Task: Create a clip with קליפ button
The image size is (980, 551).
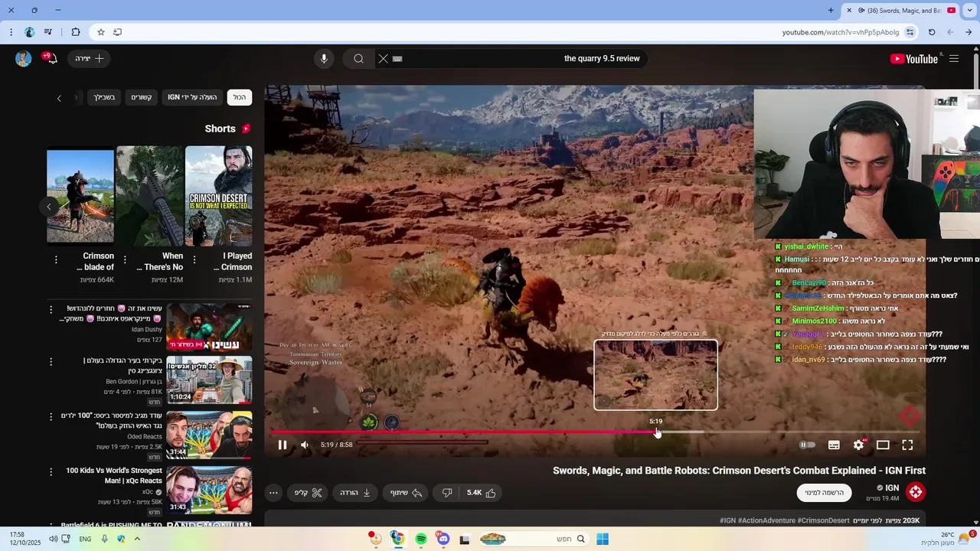Action: click(x=309, y=493)
